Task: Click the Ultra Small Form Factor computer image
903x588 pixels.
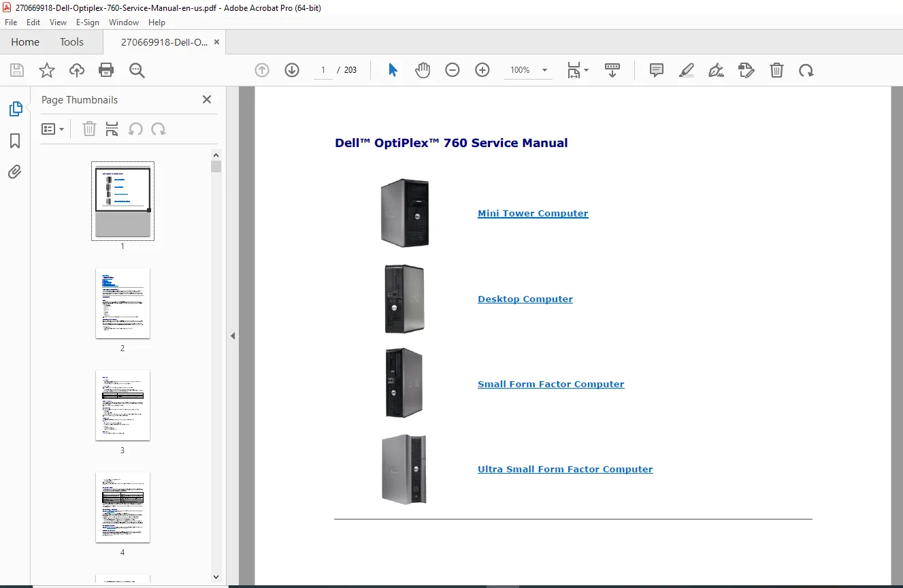Action: click(404, 469)
